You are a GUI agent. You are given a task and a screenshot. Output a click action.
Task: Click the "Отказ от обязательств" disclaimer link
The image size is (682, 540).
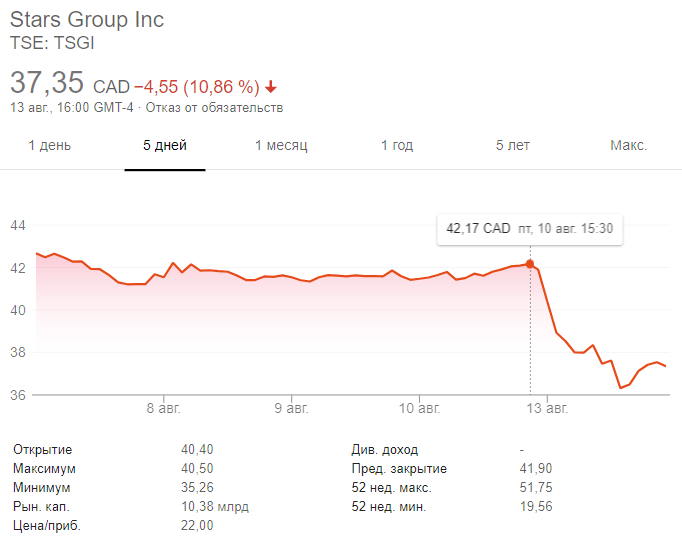pyautogui.click(x=213, y=107)
